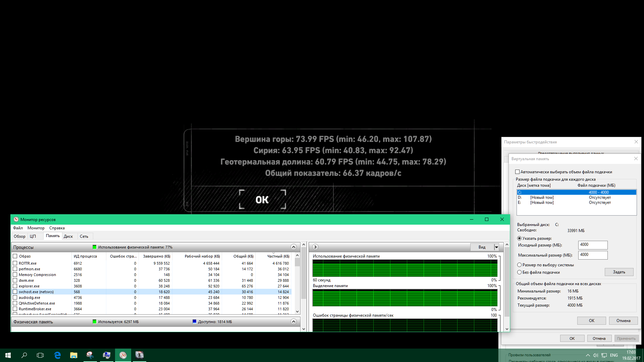Sort by Общий (КБ) column
Image resolution: width=644 pixels, height=362 pixels.
click(238, 256)
